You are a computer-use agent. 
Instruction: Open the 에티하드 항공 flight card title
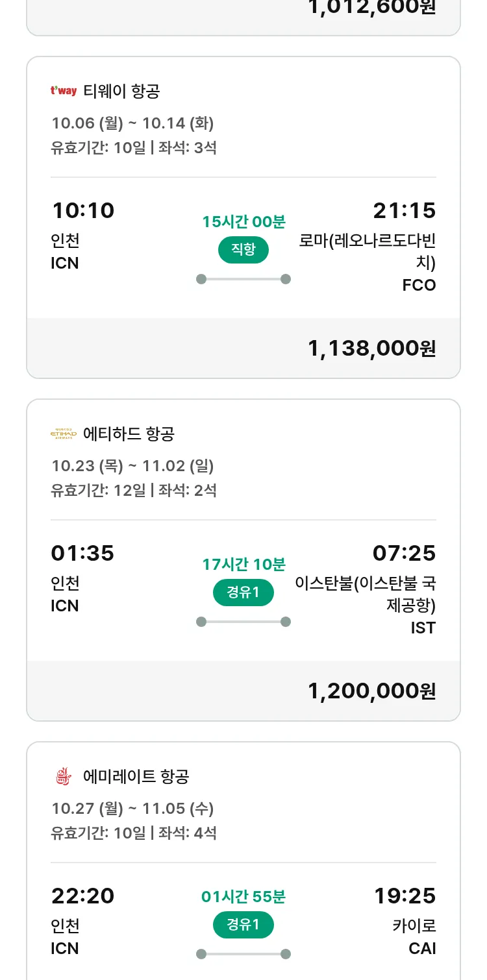click(x=129, y=434)
